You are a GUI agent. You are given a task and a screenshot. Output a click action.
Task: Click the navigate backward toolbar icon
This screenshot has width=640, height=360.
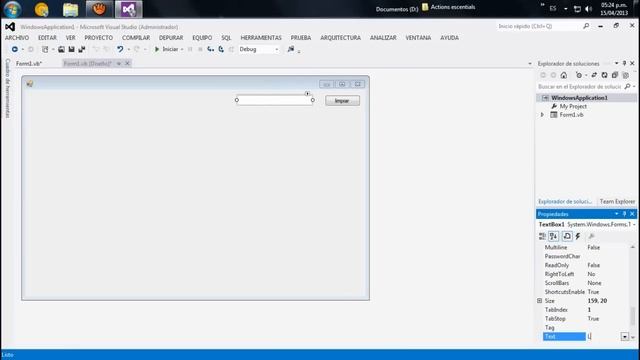(15, 49)
